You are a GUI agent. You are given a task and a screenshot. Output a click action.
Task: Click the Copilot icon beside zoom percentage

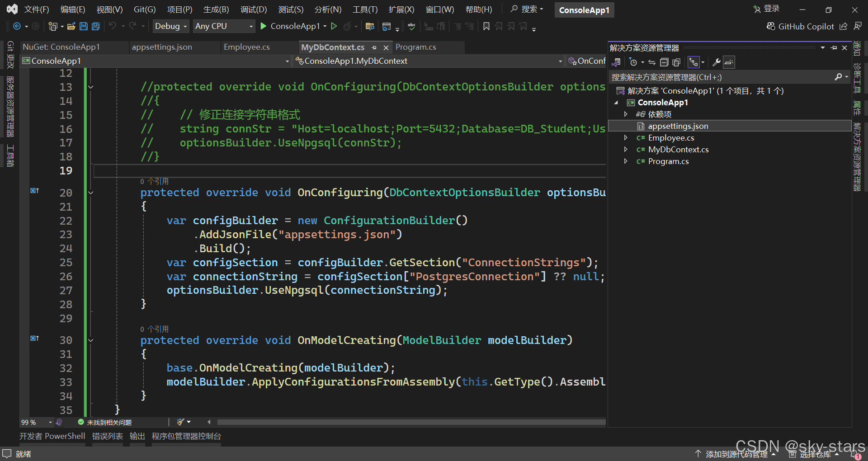click(x=59, y=422)
